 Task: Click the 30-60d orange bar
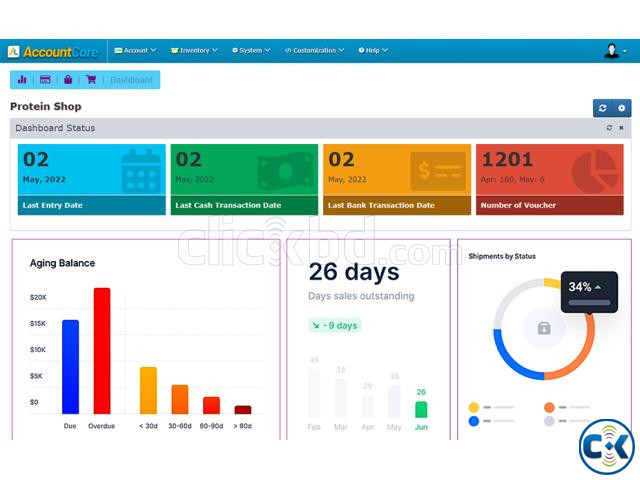click(180, 399)
